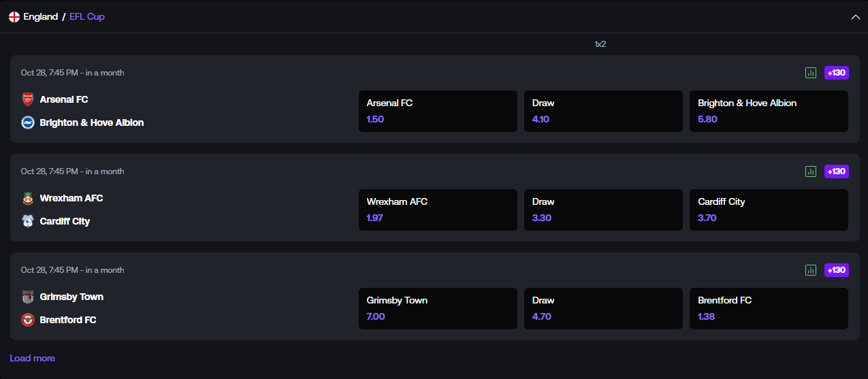Click Load more link
The width and height of the screenshot is (868, 379).
click(32, 358)
